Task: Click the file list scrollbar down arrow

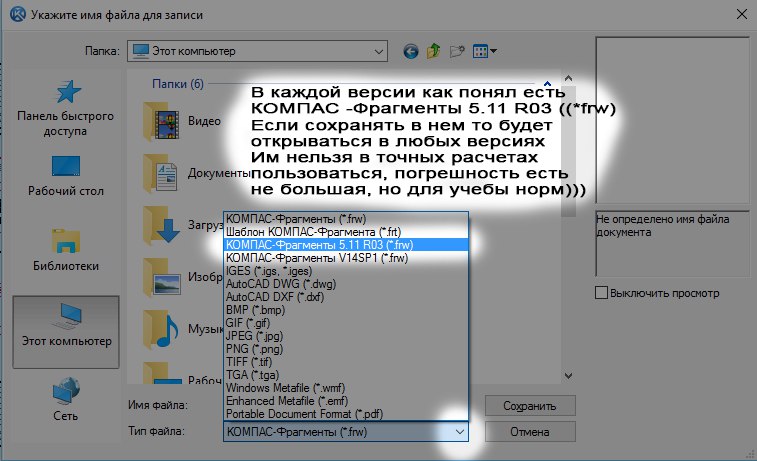Action: click(568, 376)
